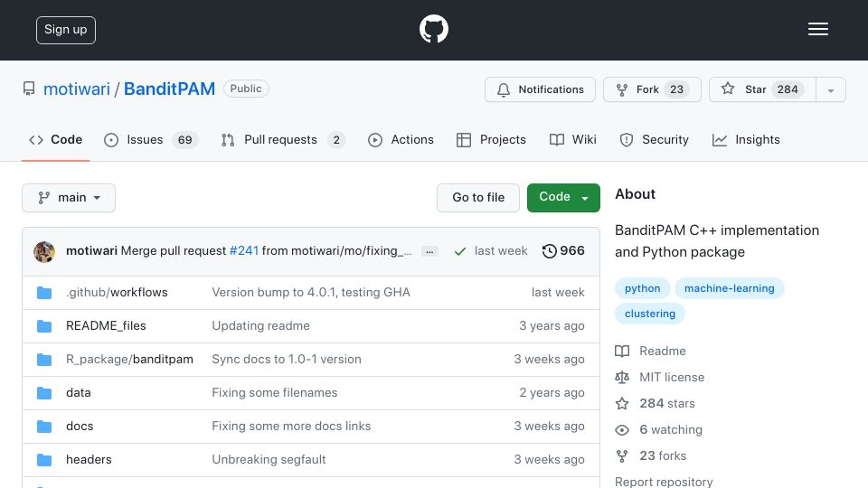Open the README_files folder
This screenshot has height=488, width=868.
click(106, 326)
